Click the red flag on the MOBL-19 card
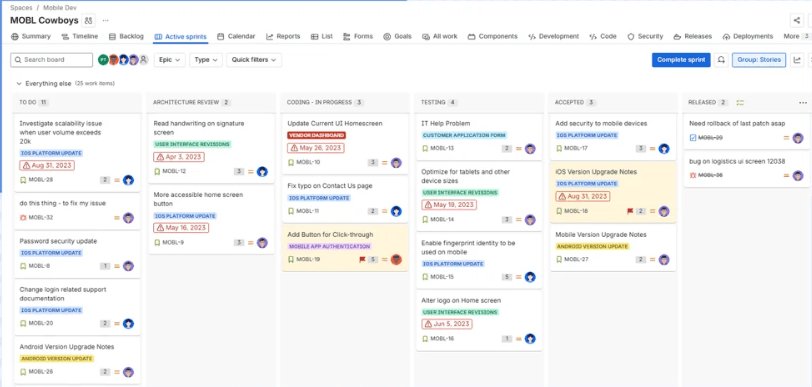 pyautogui.click(x=362, y=259)
